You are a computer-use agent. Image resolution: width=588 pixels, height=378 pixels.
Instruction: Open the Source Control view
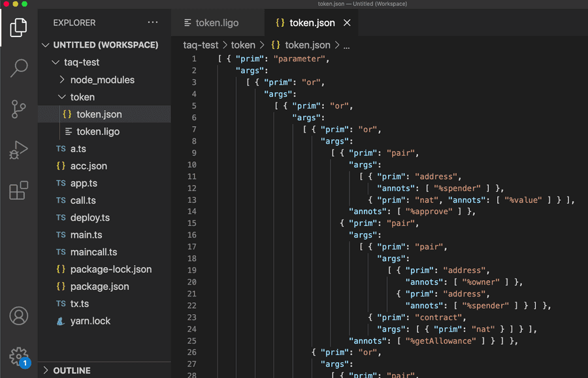tap(19, 109)
